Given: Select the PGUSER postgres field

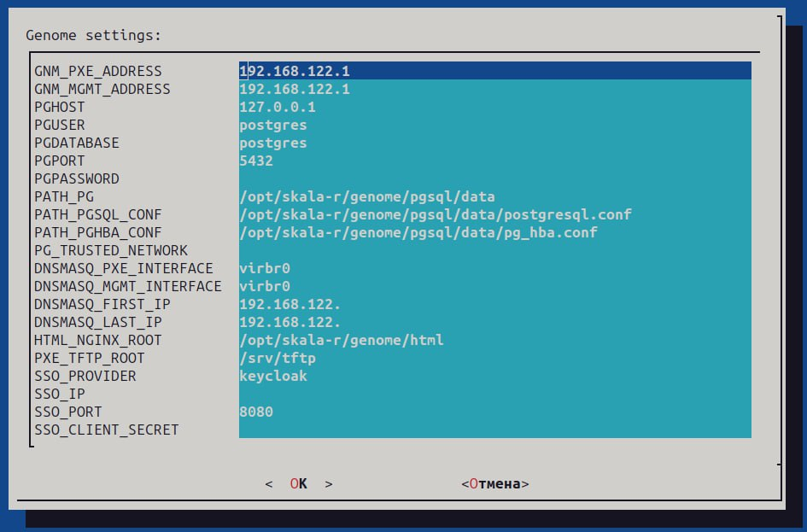Looking at the screenshot, I should 494,125.
